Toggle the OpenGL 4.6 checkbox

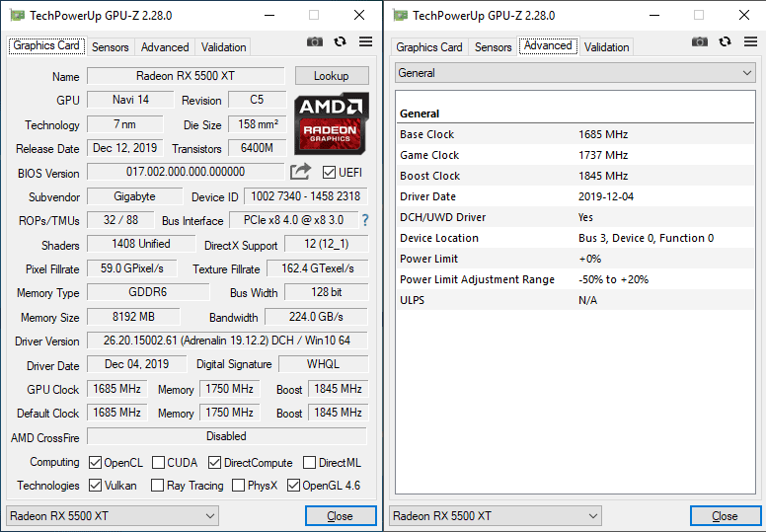click(293, 485)
